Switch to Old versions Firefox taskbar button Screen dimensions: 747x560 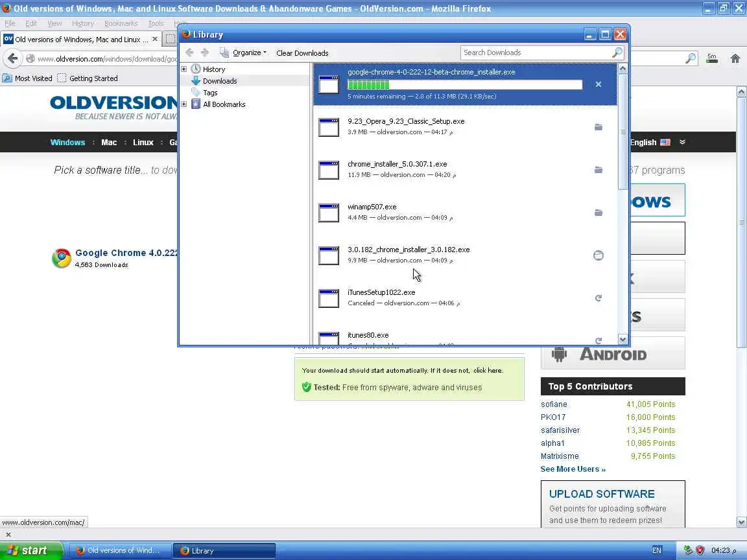tap(119, 550)
